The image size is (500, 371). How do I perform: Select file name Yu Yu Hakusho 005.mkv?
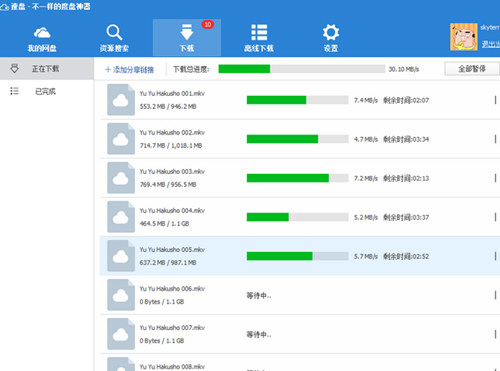point(172,250)
